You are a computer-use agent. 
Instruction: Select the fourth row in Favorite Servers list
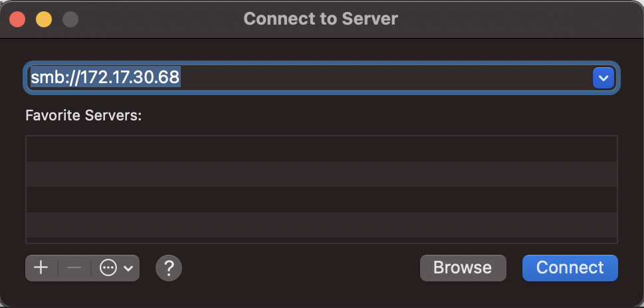[322, 225]
